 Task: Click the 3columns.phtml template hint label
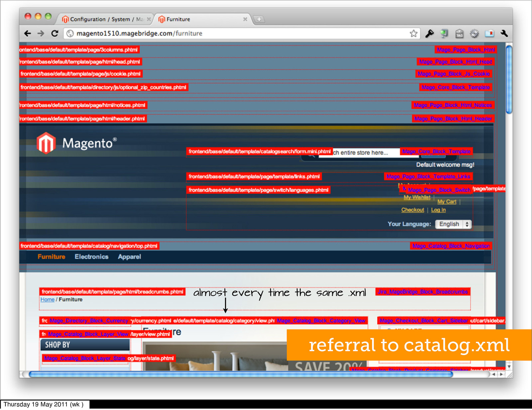pyautogui.click(x=79, y=50)
